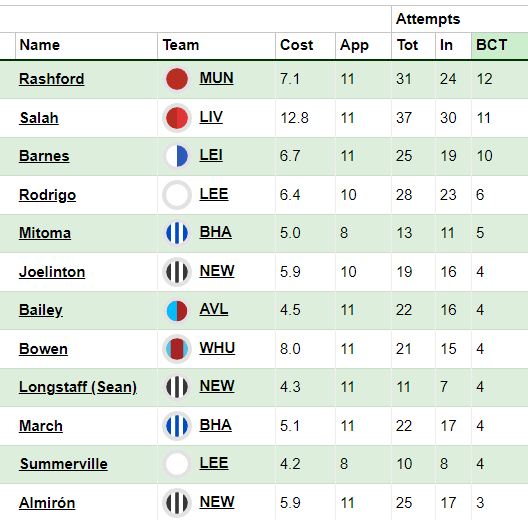528x520 pixels.
Task: Open Rashford's player link
Action: 52,79
